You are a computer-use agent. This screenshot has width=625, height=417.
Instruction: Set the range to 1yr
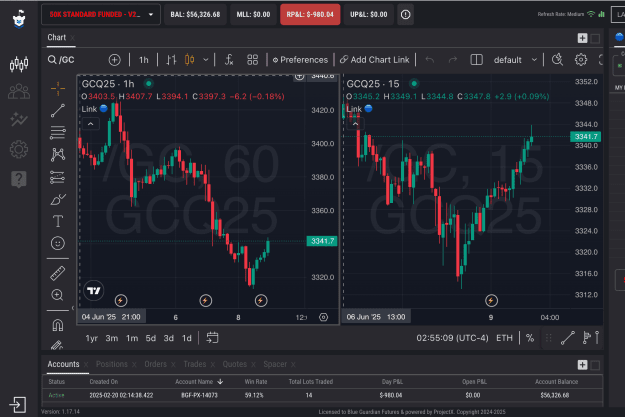point(92,338)
